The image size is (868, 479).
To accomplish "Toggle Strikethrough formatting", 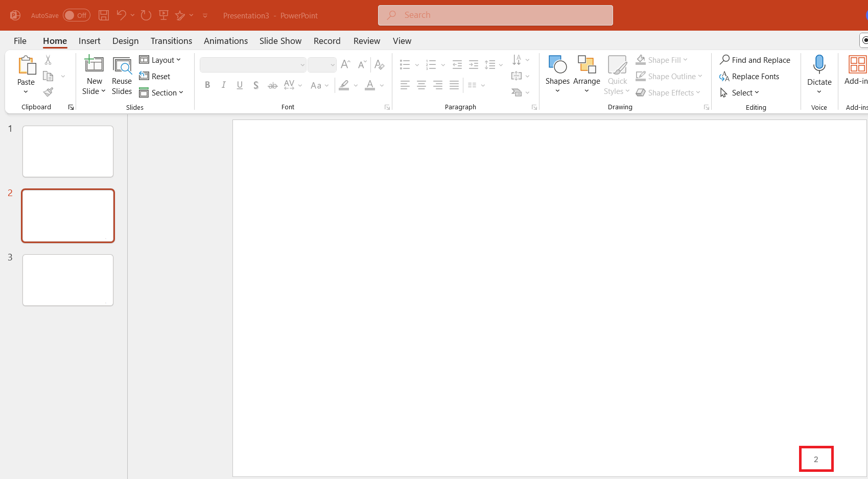I will pyautogui.click(x=273, y=85).
